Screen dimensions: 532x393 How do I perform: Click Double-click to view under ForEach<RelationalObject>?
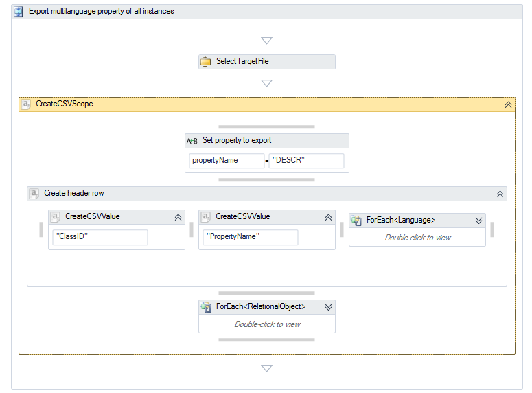point(267,324)
